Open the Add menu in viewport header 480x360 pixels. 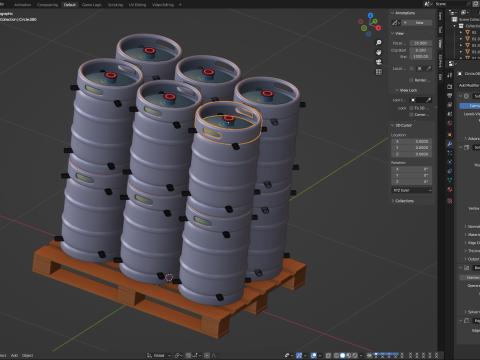pos(14,355)
